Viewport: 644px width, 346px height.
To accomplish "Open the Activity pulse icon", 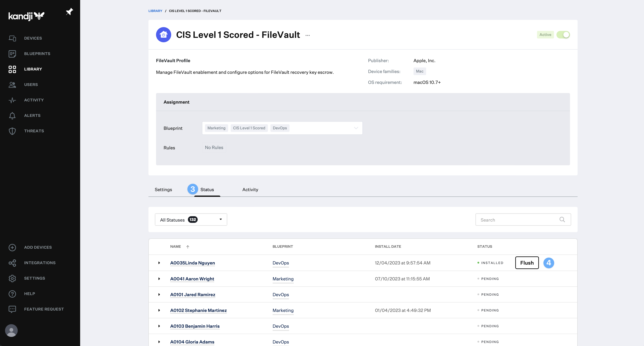I will tap(12, 100).
